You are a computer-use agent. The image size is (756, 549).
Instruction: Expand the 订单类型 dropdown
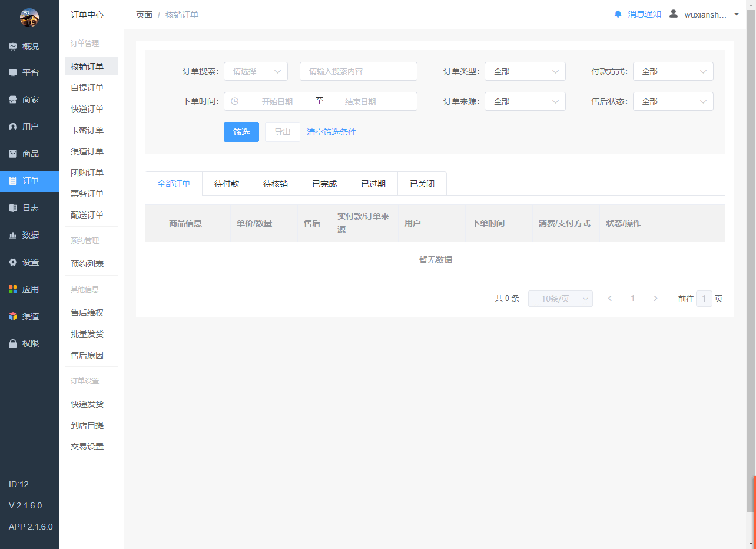pos(525,71)
